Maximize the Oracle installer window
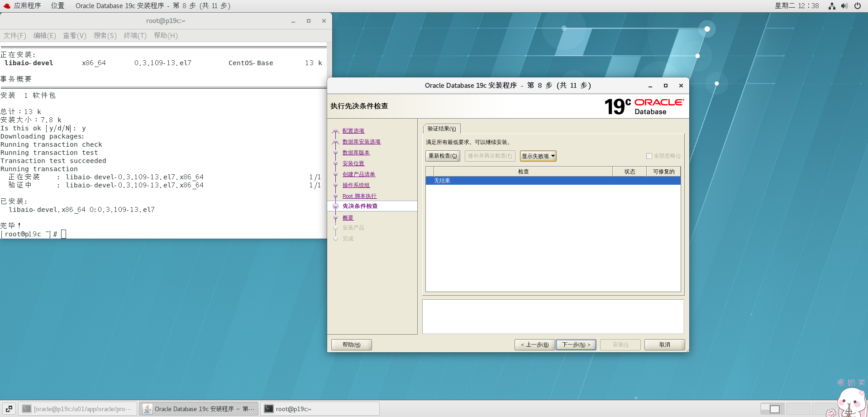 [x=666, y=86]
